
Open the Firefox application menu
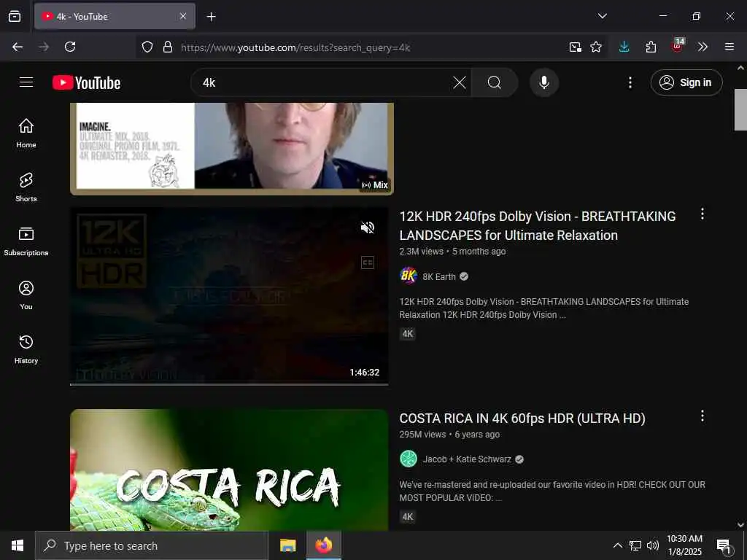(x=729, y=47)
